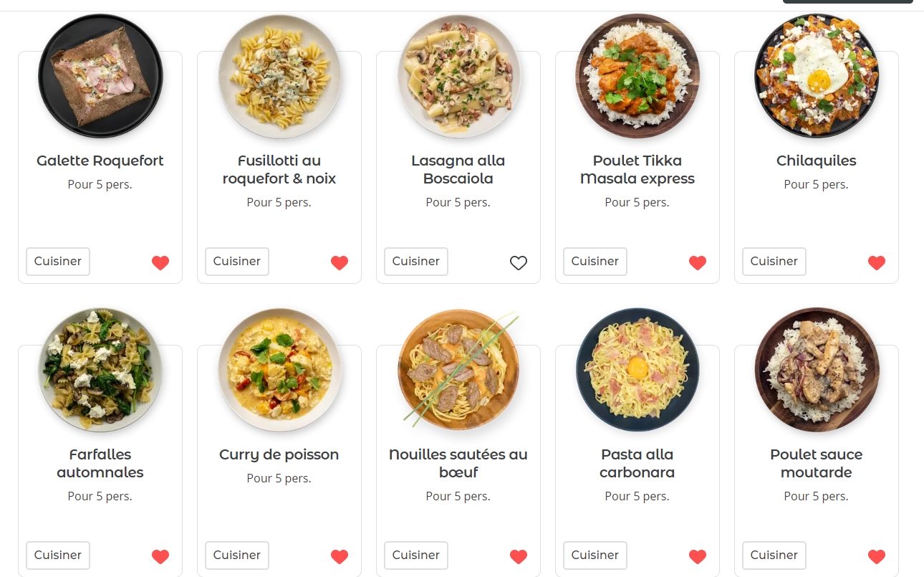Open the Poulet Tikka Masala express dish photo

coord(637,75)
